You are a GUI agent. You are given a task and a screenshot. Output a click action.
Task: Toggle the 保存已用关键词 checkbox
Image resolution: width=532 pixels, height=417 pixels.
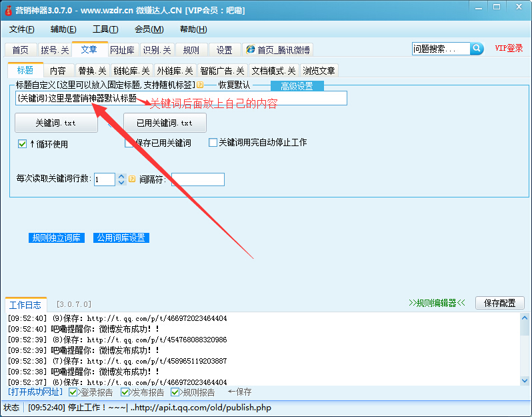(129, 143)
